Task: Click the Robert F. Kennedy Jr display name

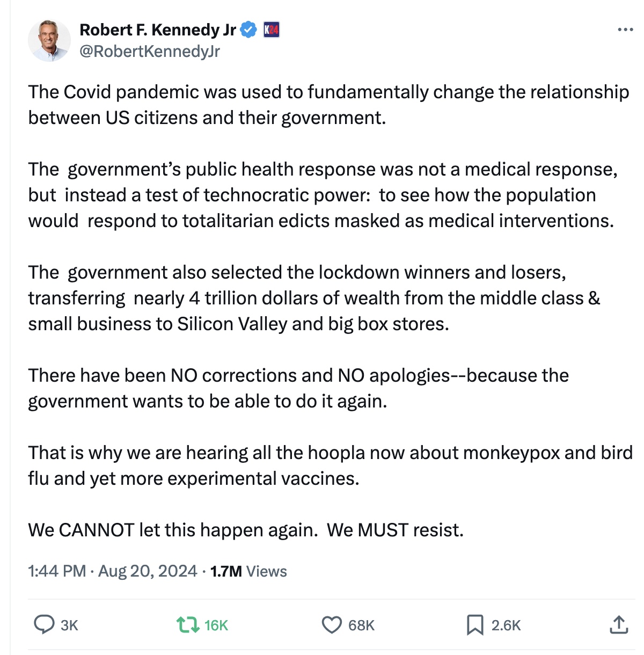Action: coord(158,30)
